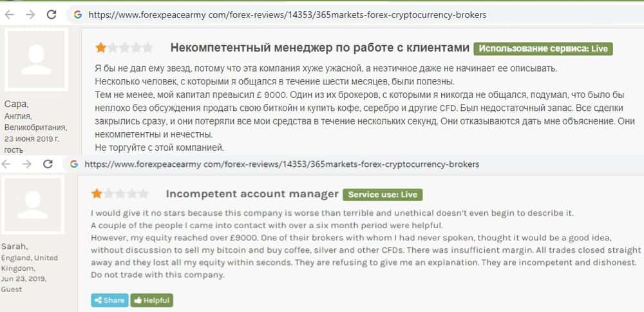Focus the lower forexpeacearmy URL address field
Image resolution: width=644 pixels, height=312 pixels.
point(281,164)
